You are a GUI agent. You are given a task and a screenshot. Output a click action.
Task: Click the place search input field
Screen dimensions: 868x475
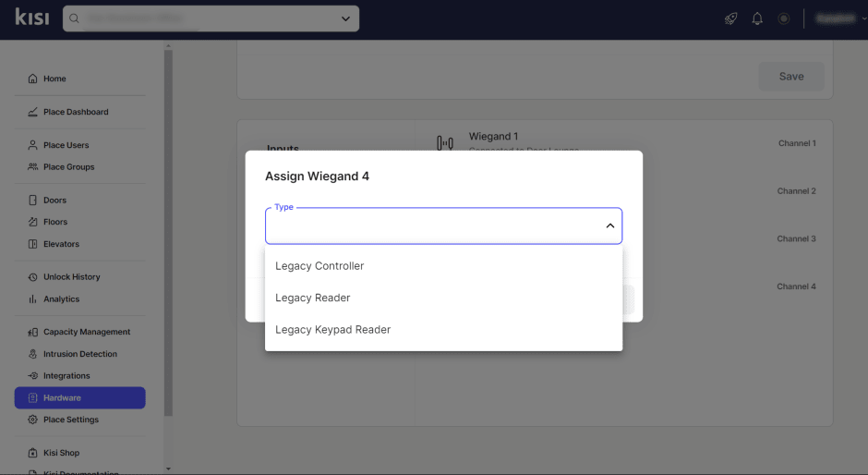click(x=211, y=18)
